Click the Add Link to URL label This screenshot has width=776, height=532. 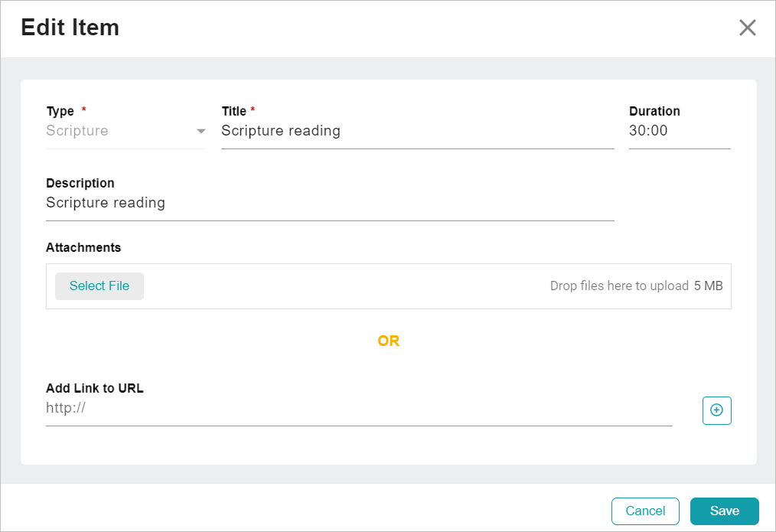[95, 389]
